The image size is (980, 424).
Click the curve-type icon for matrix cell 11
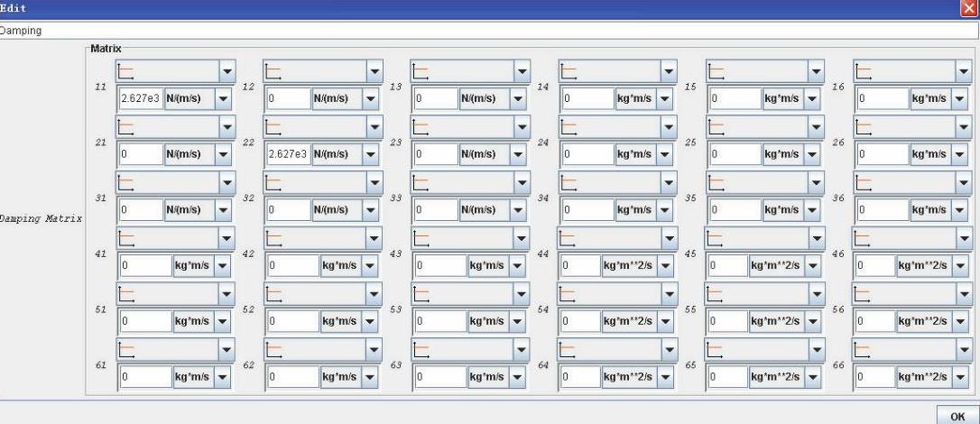coord(127,71)
